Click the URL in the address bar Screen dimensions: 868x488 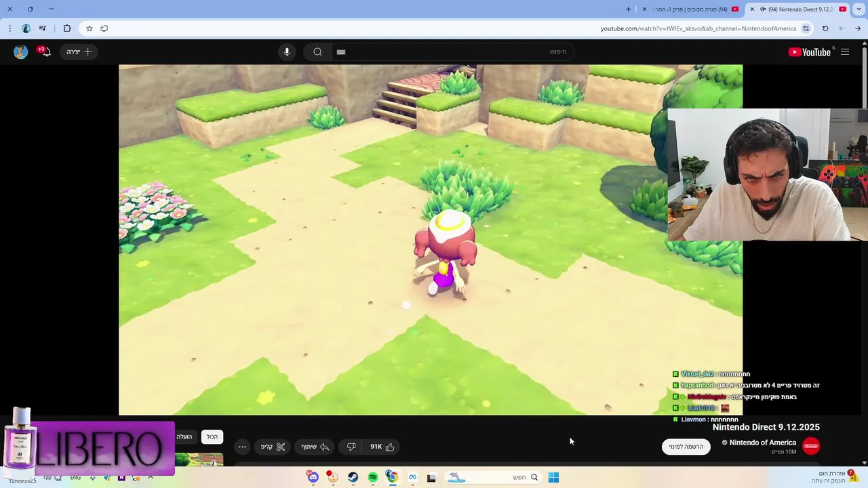[698, 28]
